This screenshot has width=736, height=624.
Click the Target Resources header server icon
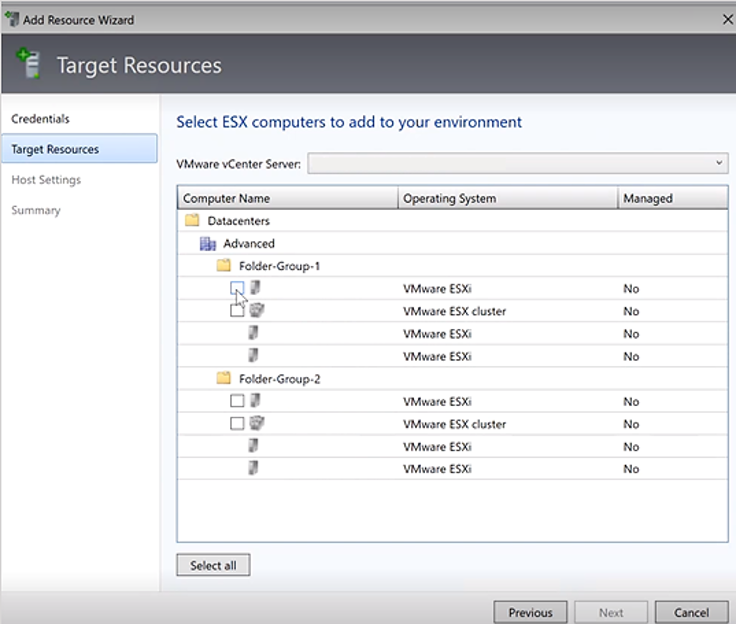tap(29, 63)
